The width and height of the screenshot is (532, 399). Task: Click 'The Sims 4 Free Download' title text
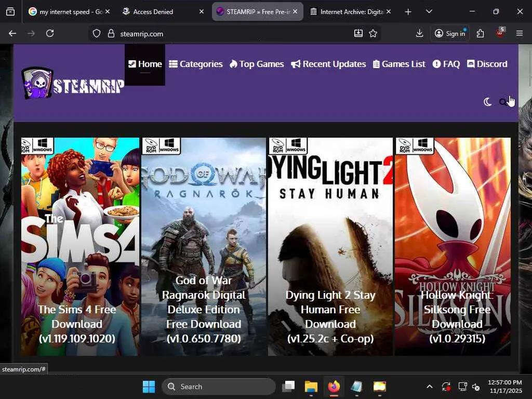pos(77,324)
